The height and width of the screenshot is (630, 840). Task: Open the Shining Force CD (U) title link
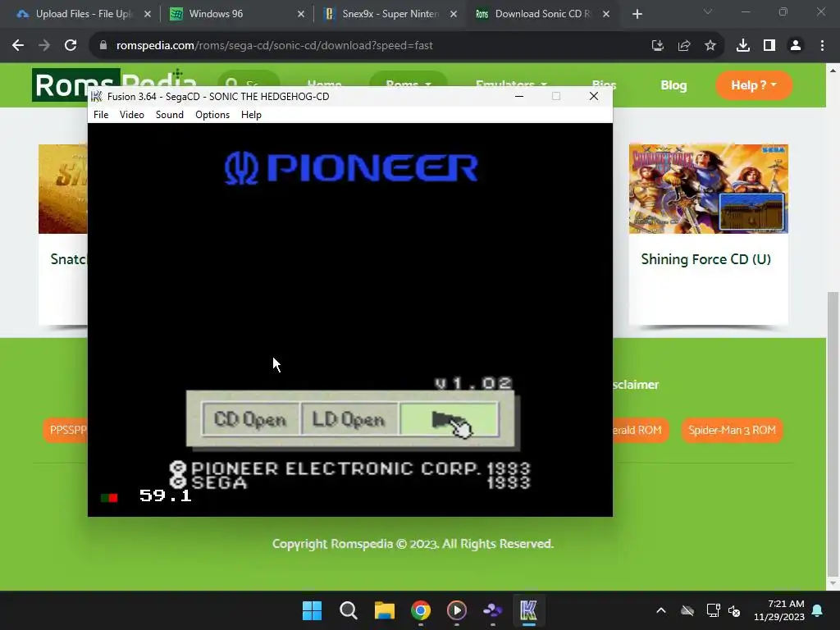(x=706, y=259)
